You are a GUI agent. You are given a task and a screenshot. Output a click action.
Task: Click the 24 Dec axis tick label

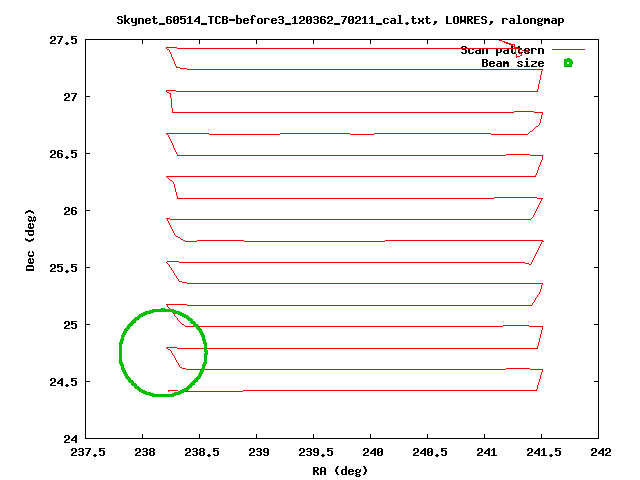click(x=70, y=439)
